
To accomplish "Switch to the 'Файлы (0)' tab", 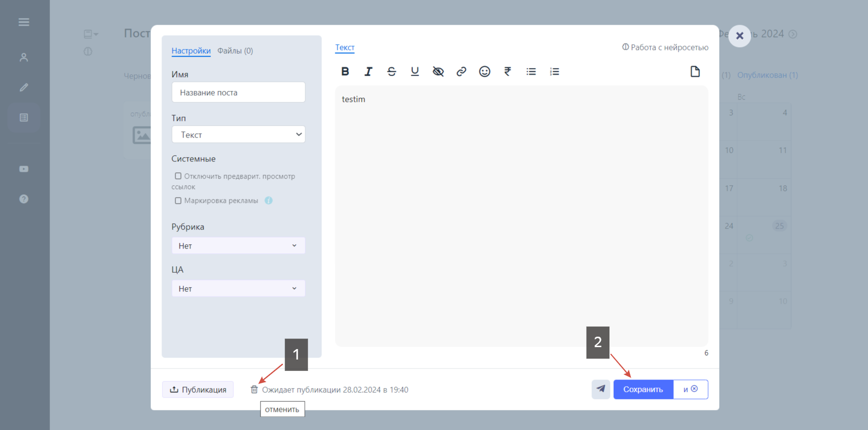I will point(235,50).
